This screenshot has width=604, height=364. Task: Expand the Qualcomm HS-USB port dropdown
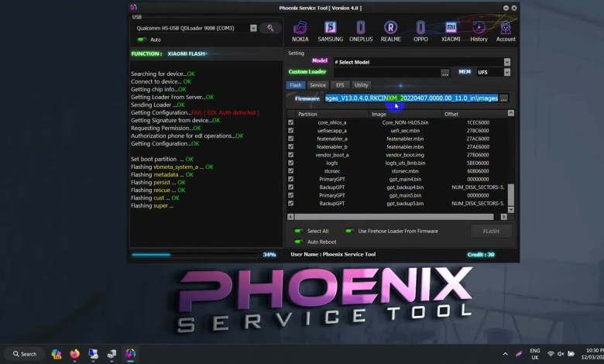[253, 28]
